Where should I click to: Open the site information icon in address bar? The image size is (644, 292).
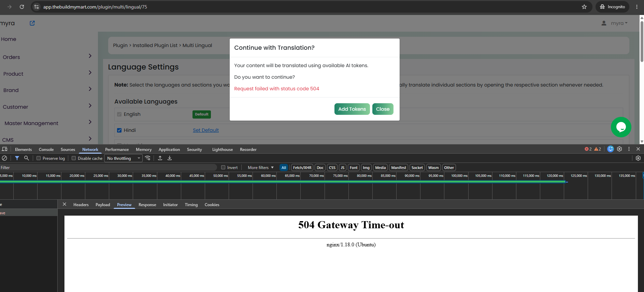click(37, 7)
